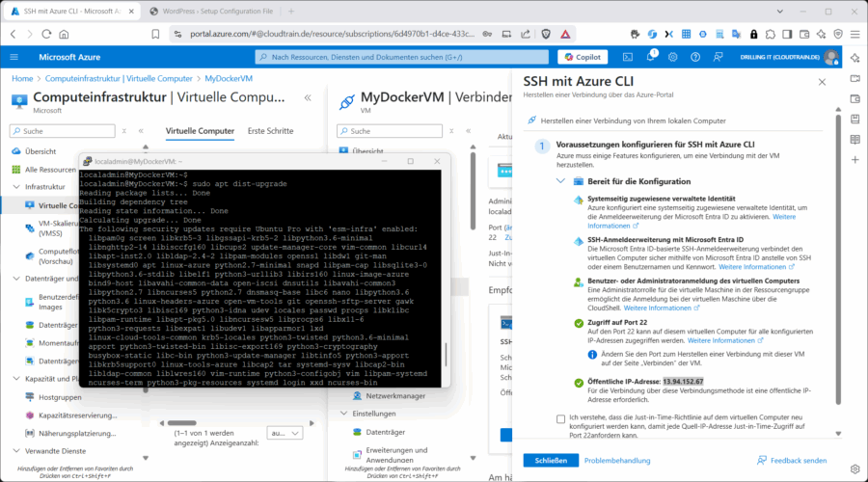Collapse the Datenträger und Images section
Image resolution: width=868 pixels, height=482 pixels.
pyautogui.click(x=16, y=279)
